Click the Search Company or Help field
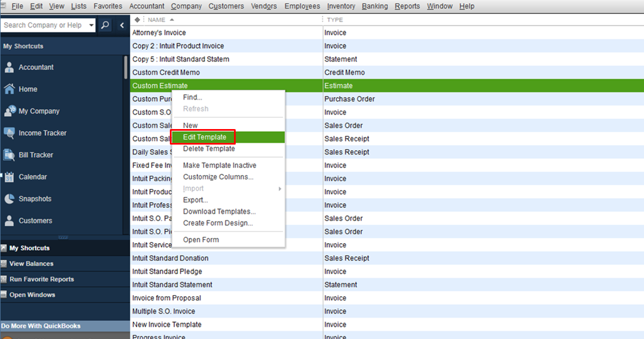 click(x=44, y=25)
